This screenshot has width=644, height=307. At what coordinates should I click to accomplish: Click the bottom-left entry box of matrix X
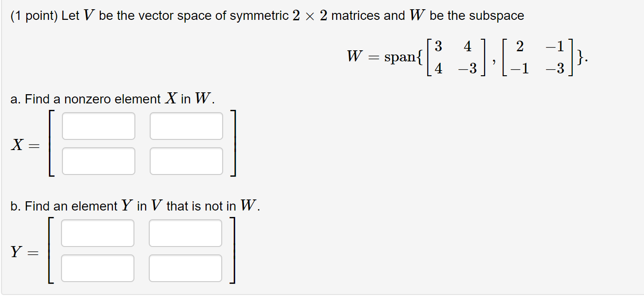(x=98, y=160)
